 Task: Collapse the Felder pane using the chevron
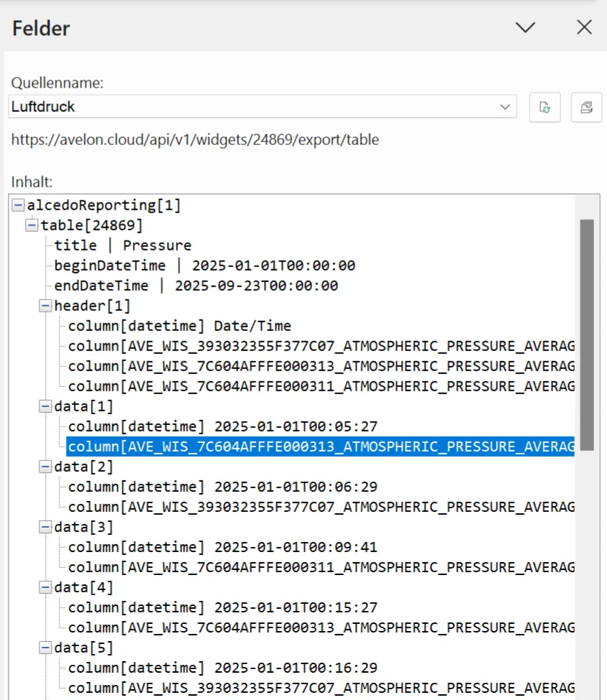(525, 27)
